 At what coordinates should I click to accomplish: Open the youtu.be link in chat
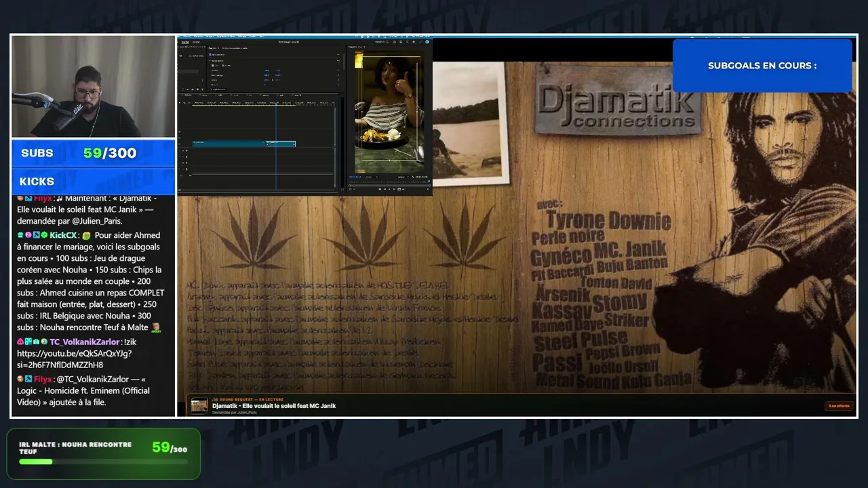pyautogui.click(x=75, y=359)
